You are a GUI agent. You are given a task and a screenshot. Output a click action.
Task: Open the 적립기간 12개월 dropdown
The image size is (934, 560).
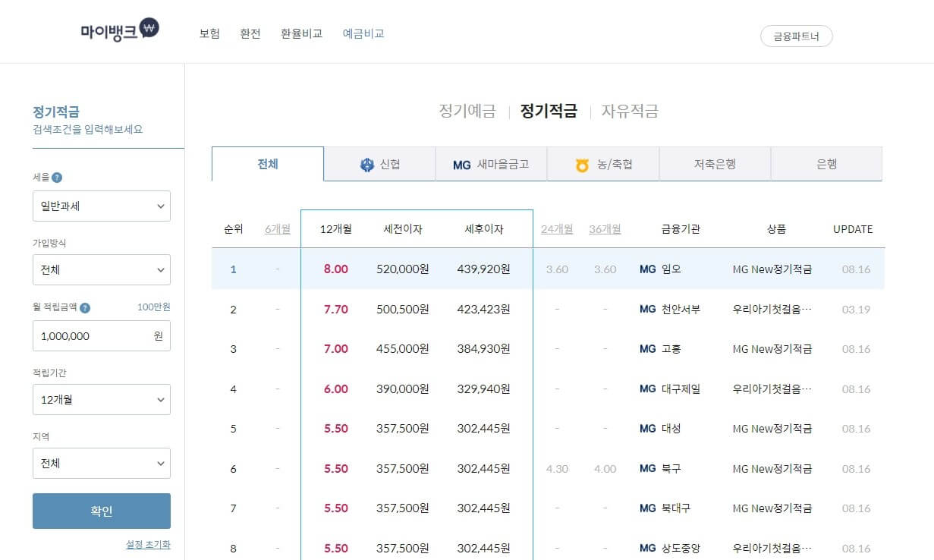tap(102, 399)
